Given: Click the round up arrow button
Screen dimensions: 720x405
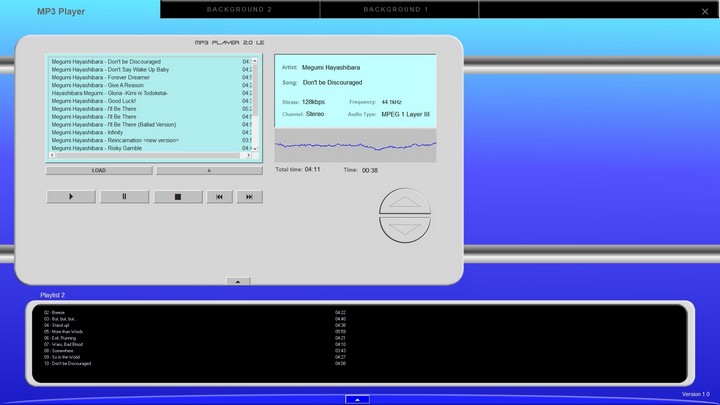Looking at the screenshot, I should point(405,203).
